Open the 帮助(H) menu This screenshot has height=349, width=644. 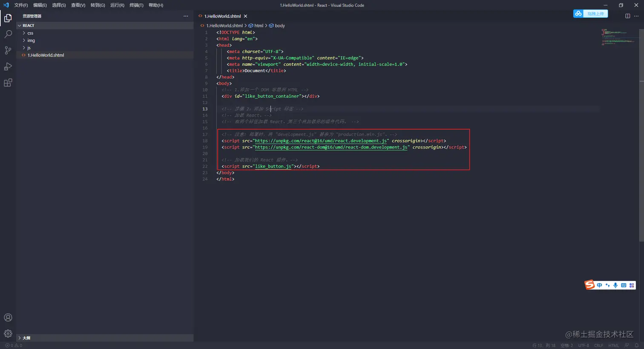(x=156, y=5)
